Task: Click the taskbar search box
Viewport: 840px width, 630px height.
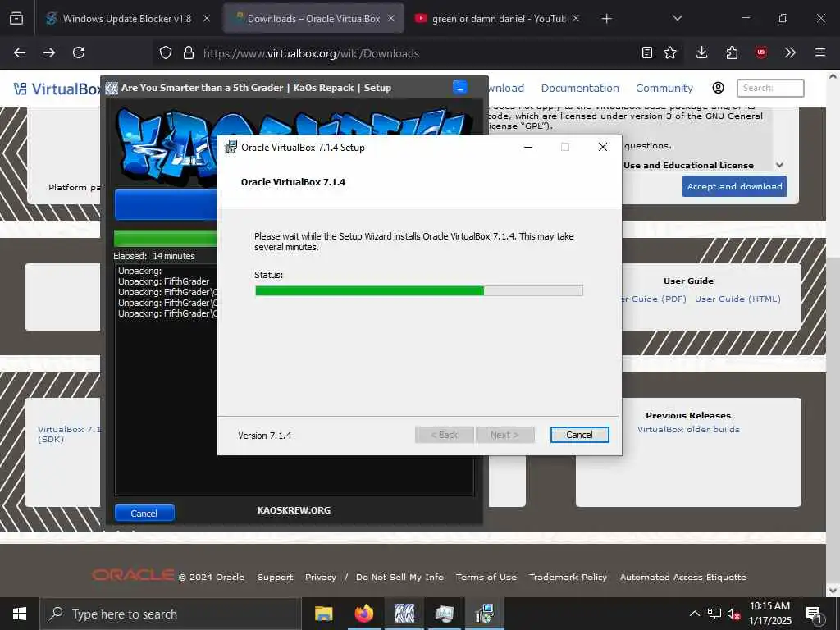Action: coord(171,614)
